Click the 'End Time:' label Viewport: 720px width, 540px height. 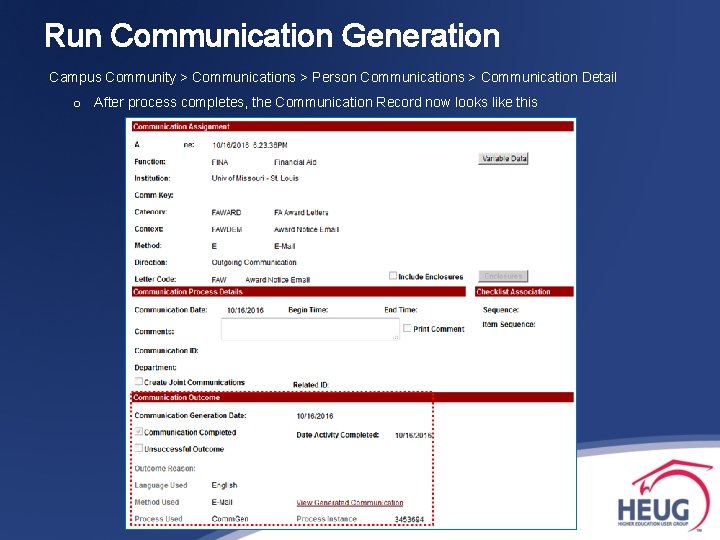400,310
